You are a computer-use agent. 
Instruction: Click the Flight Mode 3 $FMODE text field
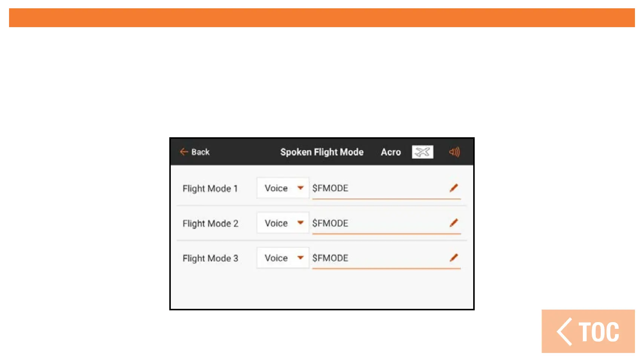pos(377,258)
